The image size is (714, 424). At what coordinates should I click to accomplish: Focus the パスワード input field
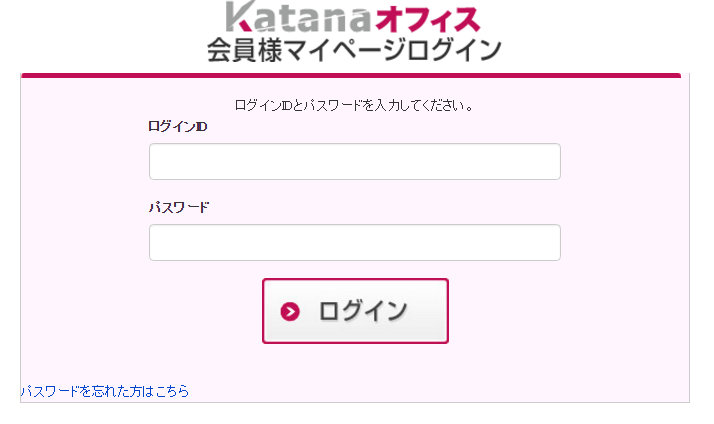[x=354, y=243]
